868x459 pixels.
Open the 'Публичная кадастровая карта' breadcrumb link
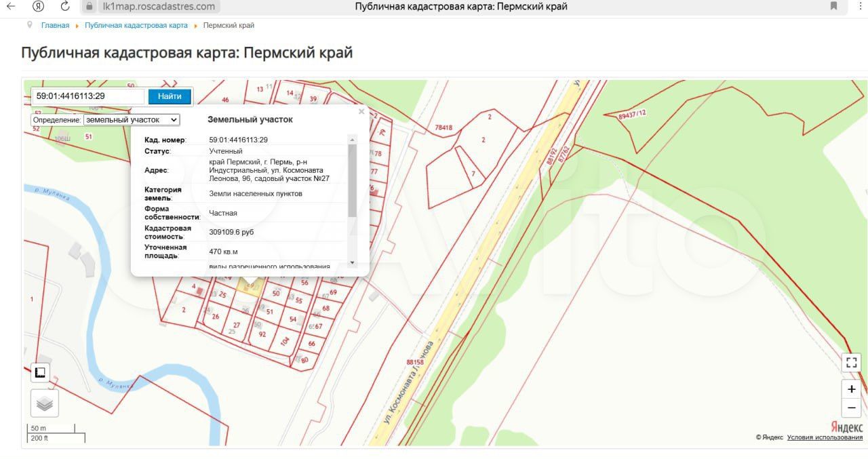(x=136, y=25)
